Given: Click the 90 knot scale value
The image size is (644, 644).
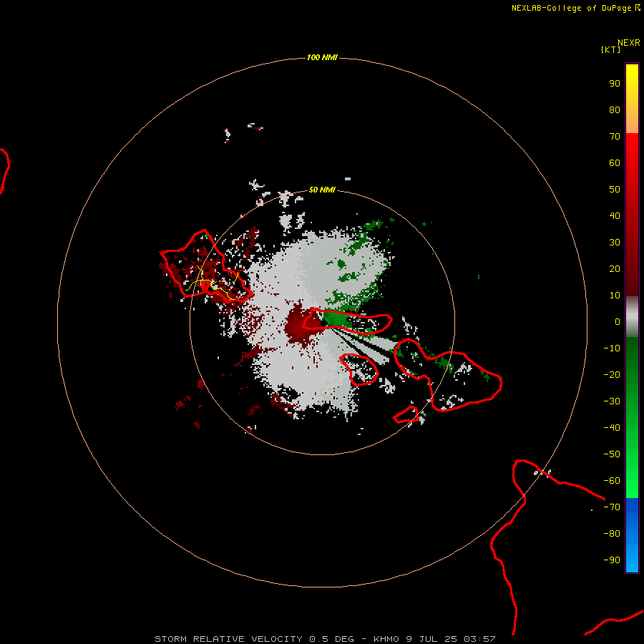Looking at the screenshot, I should [615, 84].
